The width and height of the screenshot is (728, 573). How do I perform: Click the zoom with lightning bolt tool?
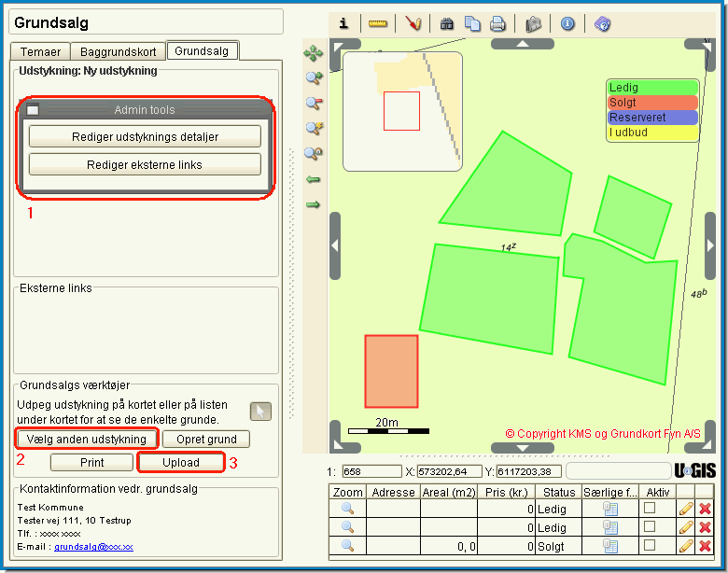pyautogui.click(x=314, y=128)
